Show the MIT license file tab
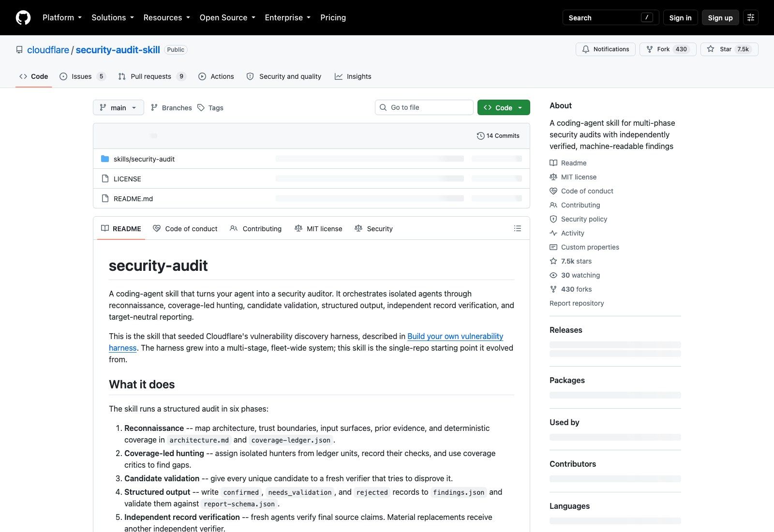The height and width of the screenshot is (532, 774). [318, 228]
